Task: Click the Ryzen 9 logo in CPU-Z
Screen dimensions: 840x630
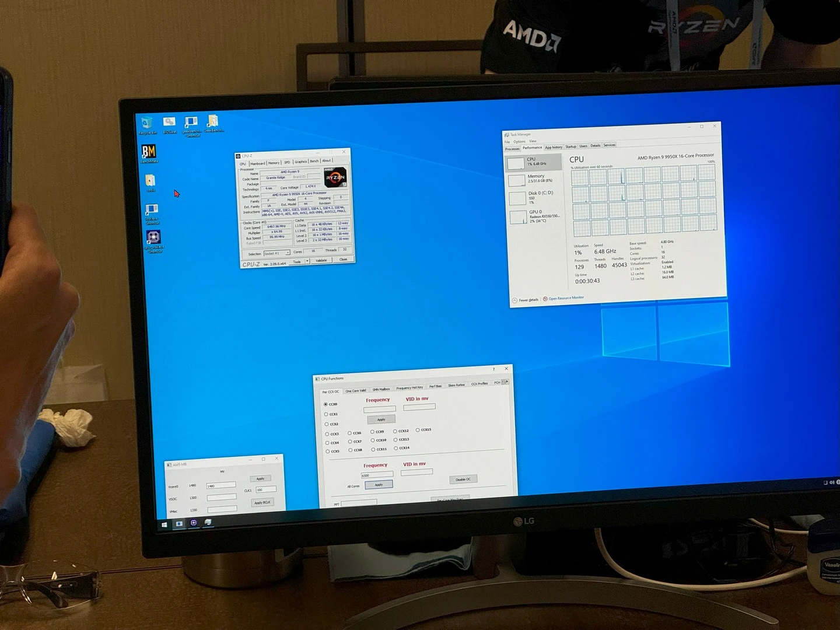Action: pyautogui.click(x=335, y=177)
